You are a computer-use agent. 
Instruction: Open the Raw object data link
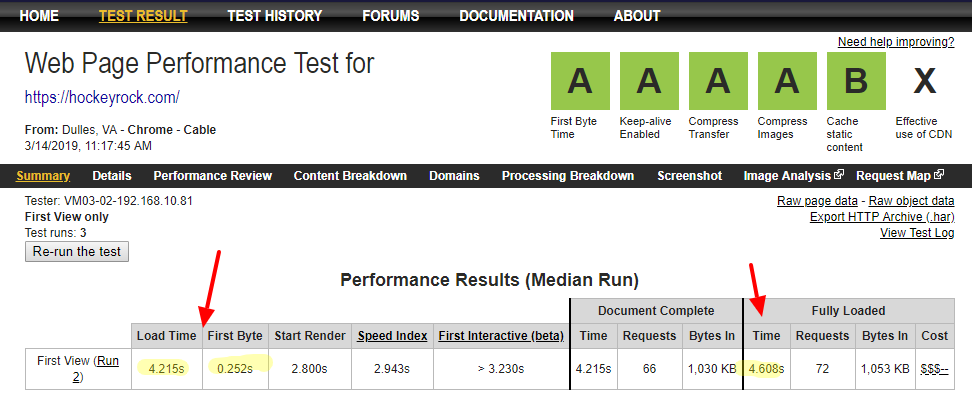[911, 201]
